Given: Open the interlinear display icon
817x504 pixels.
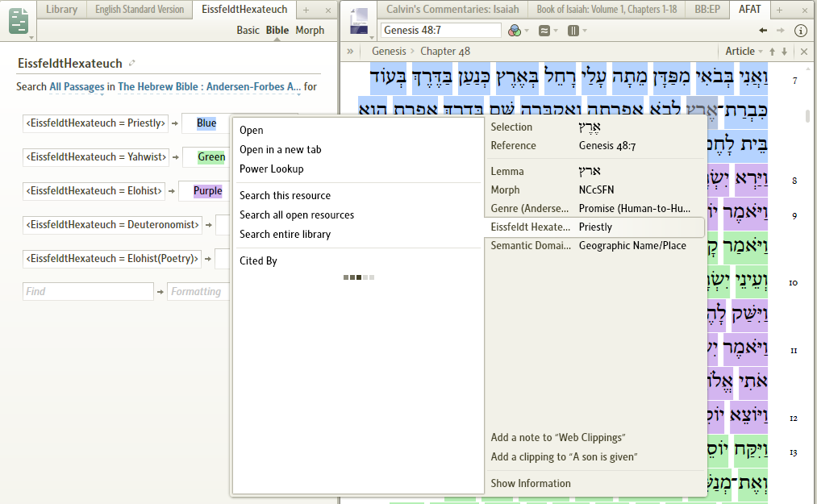Looking at the screenshot, I should 544,31.
